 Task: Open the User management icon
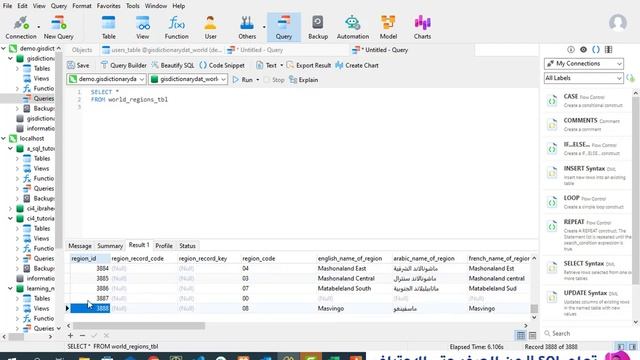coord(211,27)
